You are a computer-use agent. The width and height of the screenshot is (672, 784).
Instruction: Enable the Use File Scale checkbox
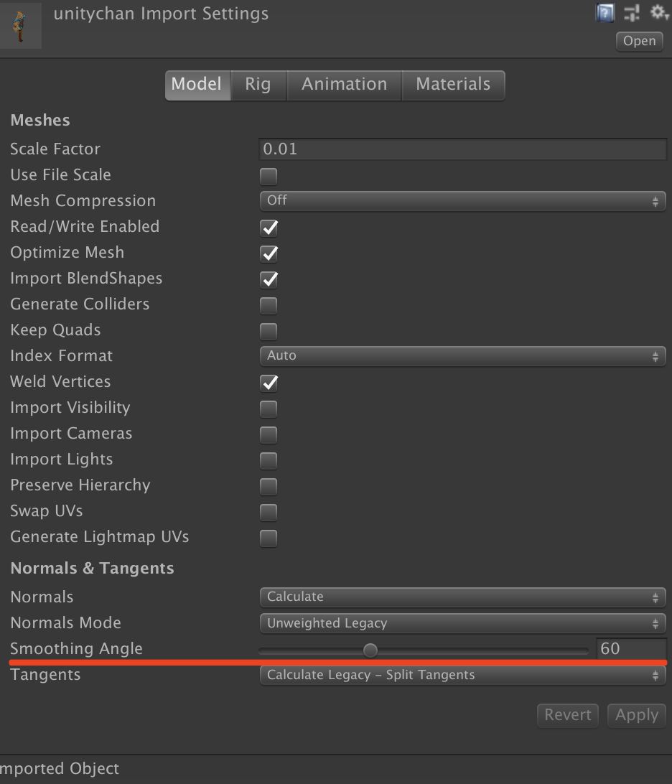[269, 176]
